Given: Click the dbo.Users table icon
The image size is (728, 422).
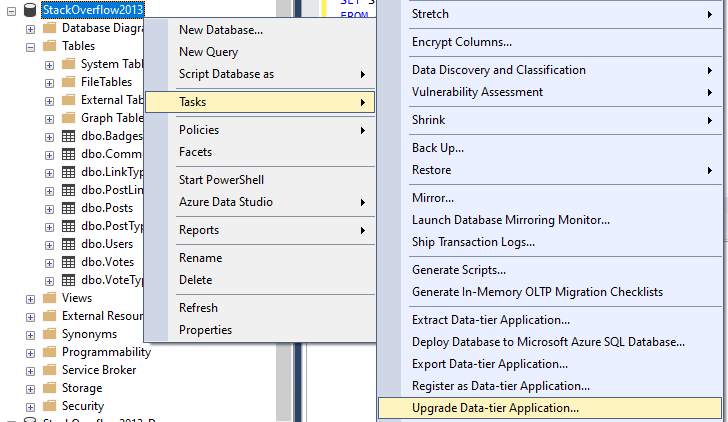Looking at the screenshot, I should click(68, 244).
